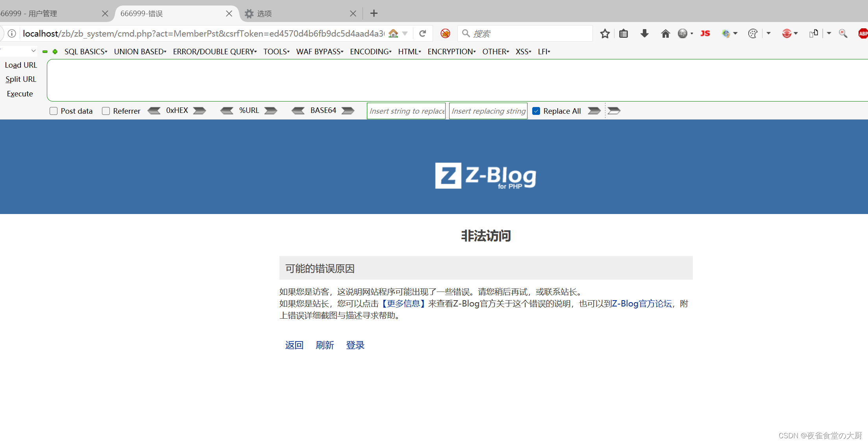
Task: Enable the Post data checkbox
Action: pyautogui.click(x=54, y=111)
